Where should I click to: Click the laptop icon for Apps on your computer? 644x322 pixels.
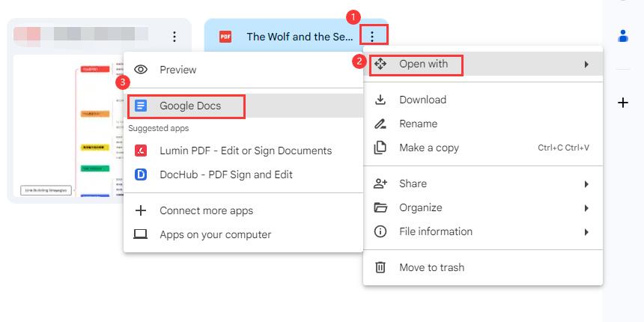141,234
